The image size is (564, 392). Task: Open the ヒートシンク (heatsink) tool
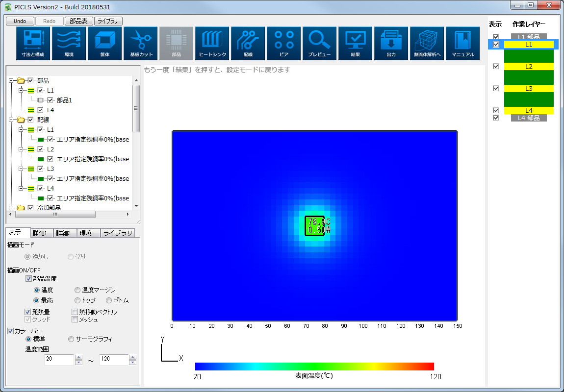[212, 43]
